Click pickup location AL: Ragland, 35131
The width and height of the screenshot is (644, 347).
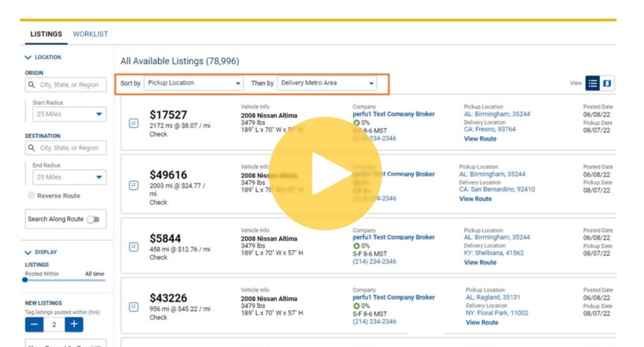coord(493,297)
